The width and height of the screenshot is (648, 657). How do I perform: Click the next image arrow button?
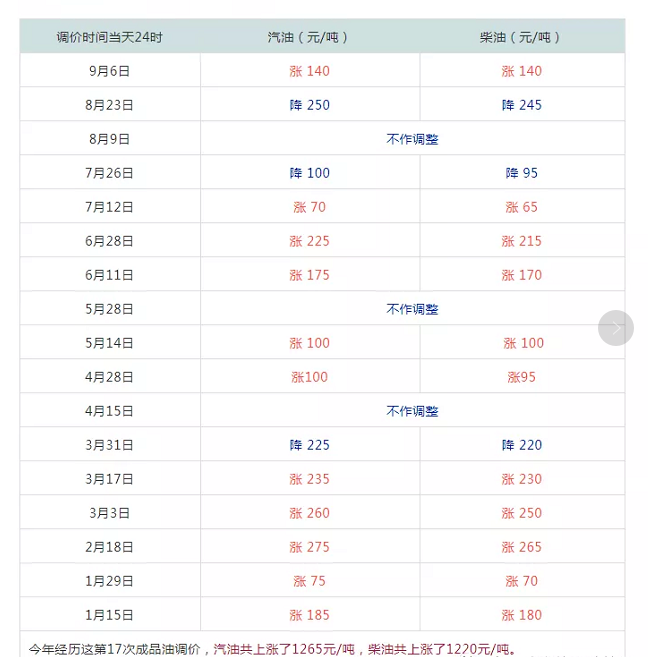[x=615, y=328]
